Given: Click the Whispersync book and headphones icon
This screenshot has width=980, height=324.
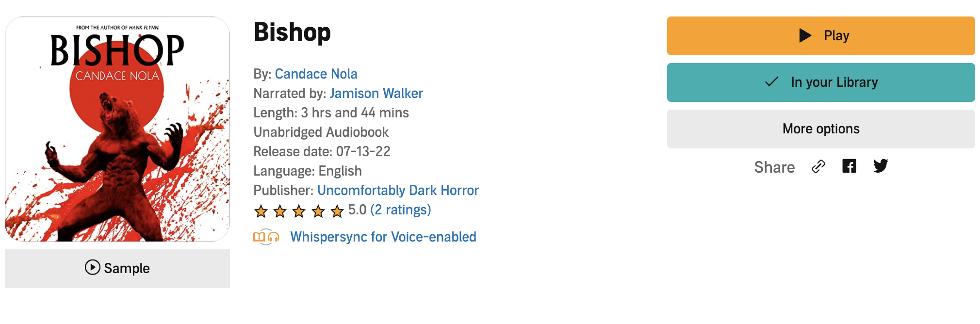Looking at the screenshot, I should (x=266, y=237).
